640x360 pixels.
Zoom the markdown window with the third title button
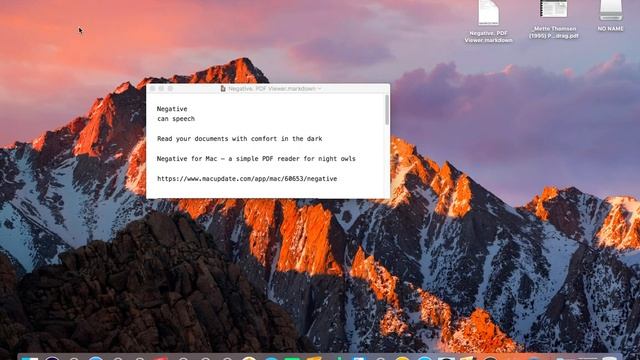coord(171,89)
